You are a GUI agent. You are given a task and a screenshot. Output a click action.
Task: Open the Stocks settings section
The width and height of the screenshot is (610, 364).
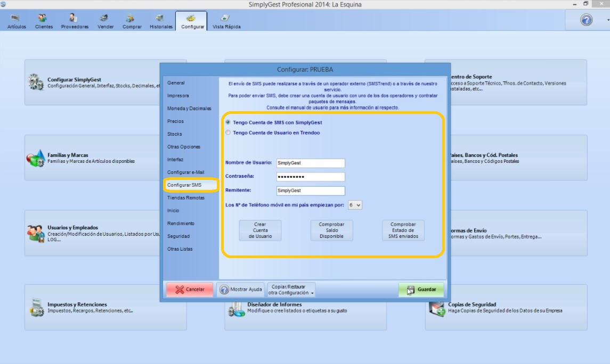(175, 134)
